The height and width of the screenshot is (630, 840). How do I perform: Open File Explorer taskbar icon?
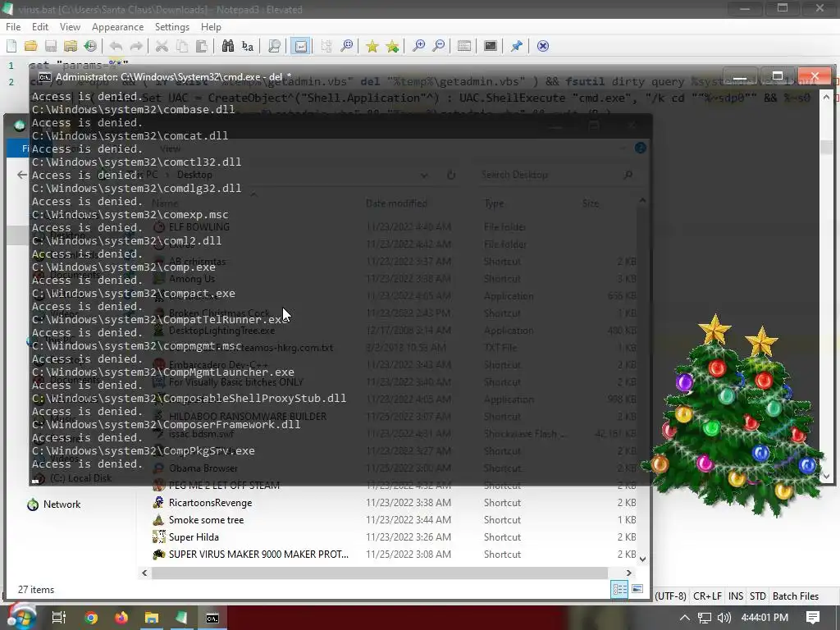(152, 618)
